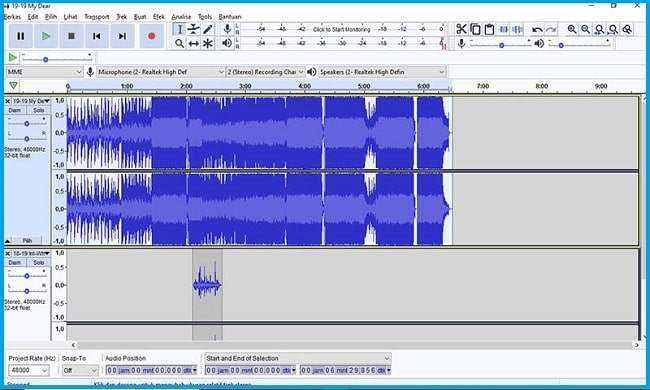Open the Transport menu
This screenshot has width=650, height=390.
click(97, 17)
